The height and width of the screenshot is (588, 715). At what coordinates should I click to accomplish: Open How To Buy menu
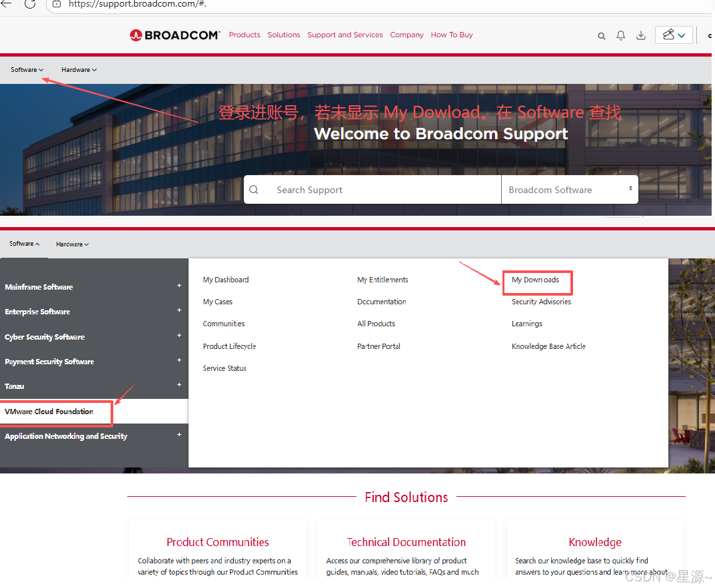coord(452,35)
